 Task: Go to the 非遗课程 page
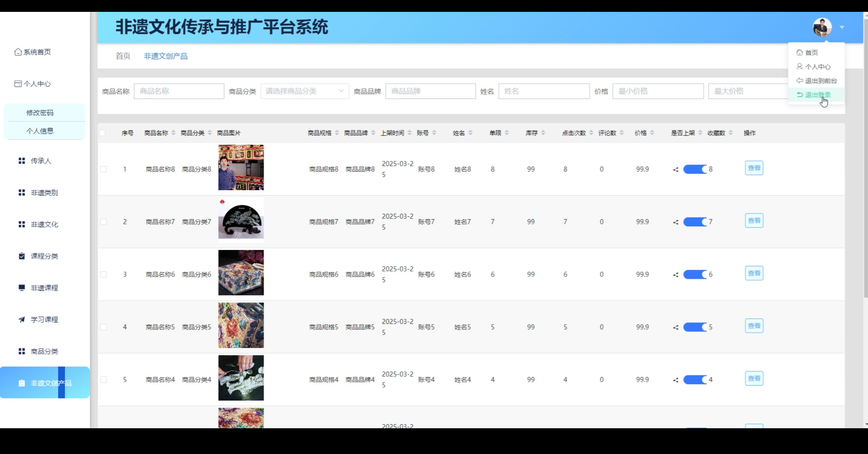coord(43,288)
